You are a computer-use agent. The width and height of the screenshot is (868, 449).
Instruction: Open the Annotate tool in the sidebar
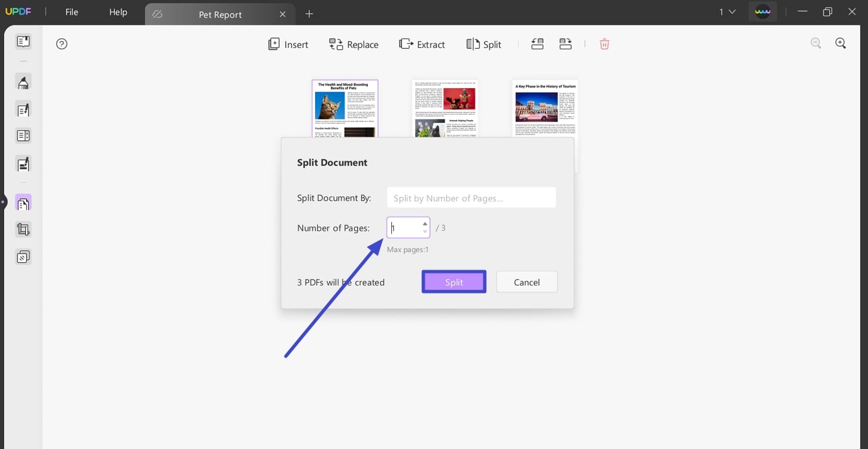[23, 81]
